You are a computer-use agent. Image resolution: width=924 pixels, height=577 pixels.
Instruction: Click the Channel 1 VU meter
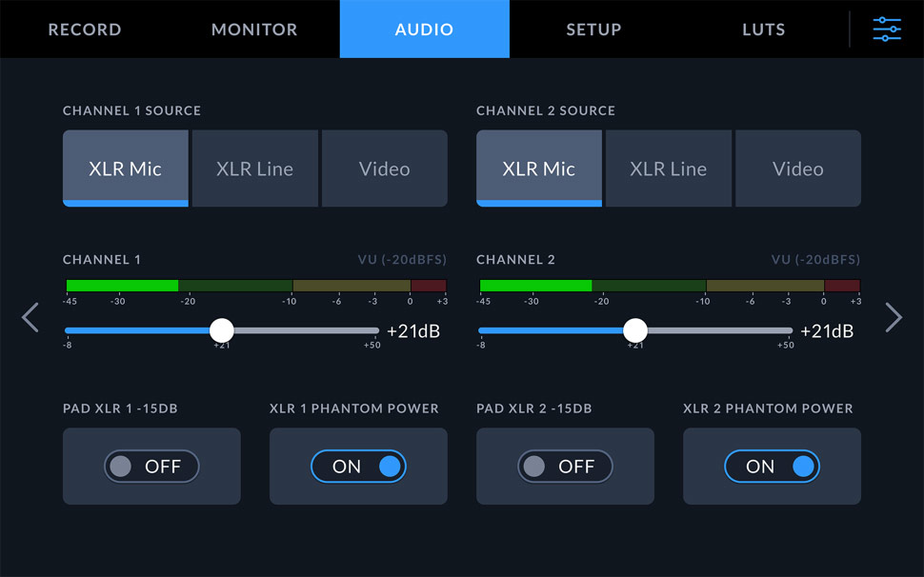pos(254,284)
